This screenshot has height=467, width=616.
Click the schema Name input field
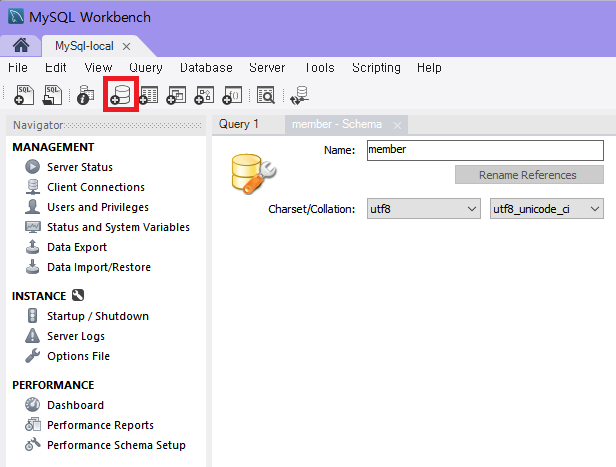(x=485, y=150)
